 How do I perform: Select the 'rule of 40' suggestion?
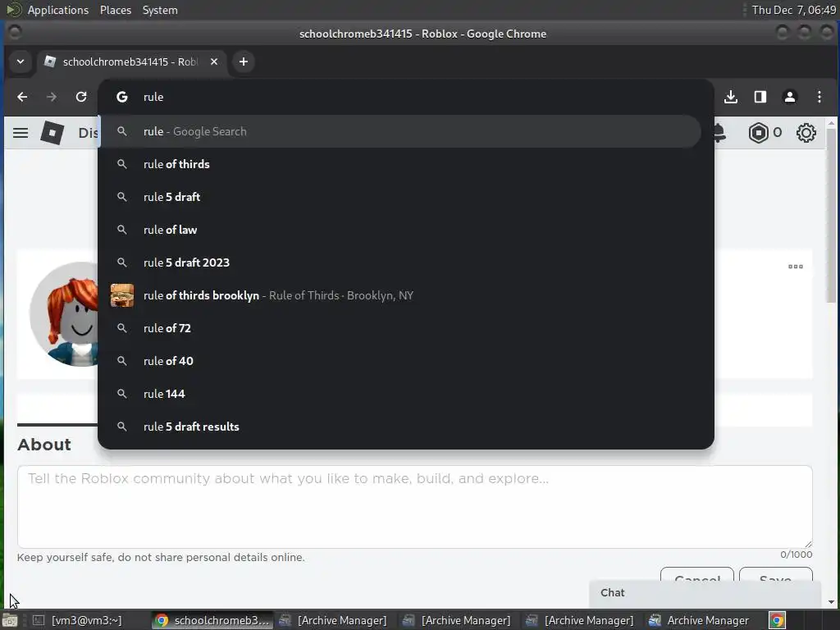click(400, 361)
